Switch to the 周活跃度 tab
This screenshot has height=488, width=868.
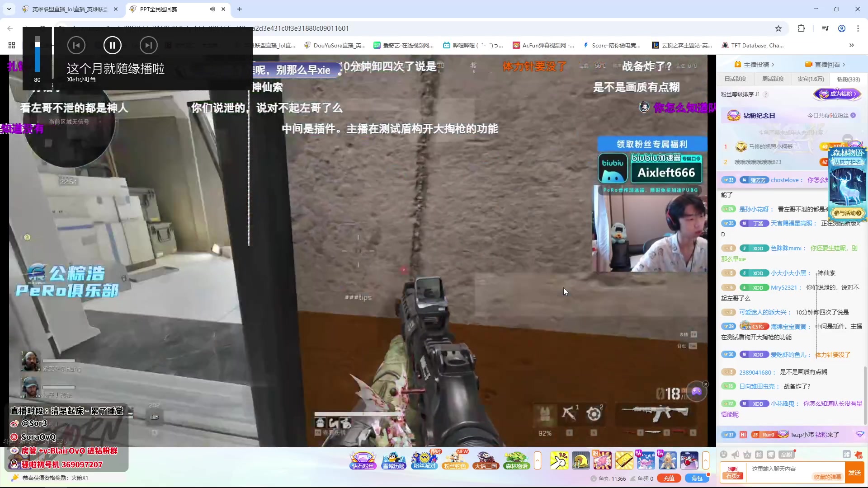coord(773,79)
